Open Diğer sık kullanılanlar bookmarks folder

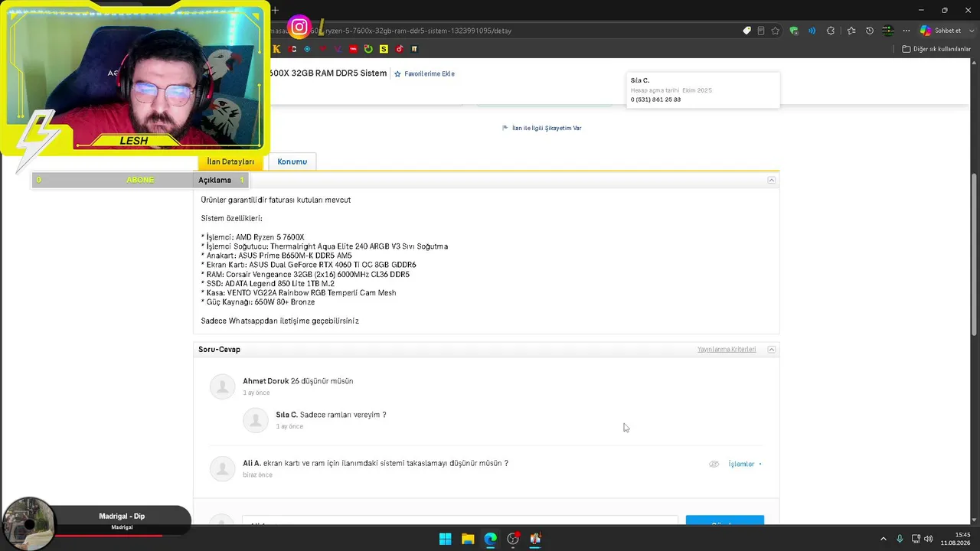936,49
